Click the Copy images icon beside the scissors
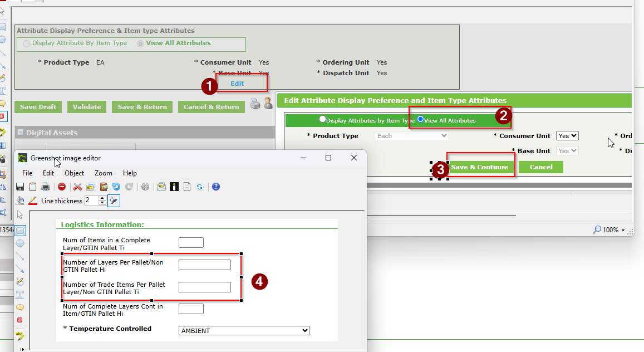 pos(90,187)
